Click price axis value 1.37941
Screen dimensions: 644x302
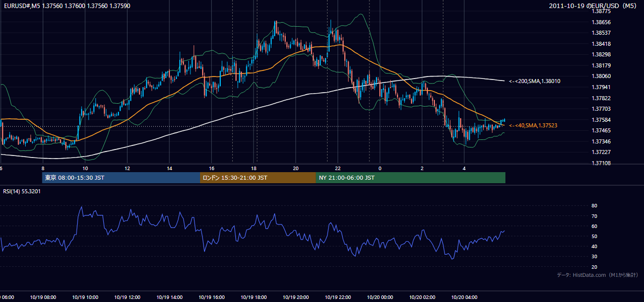[601, 87]
